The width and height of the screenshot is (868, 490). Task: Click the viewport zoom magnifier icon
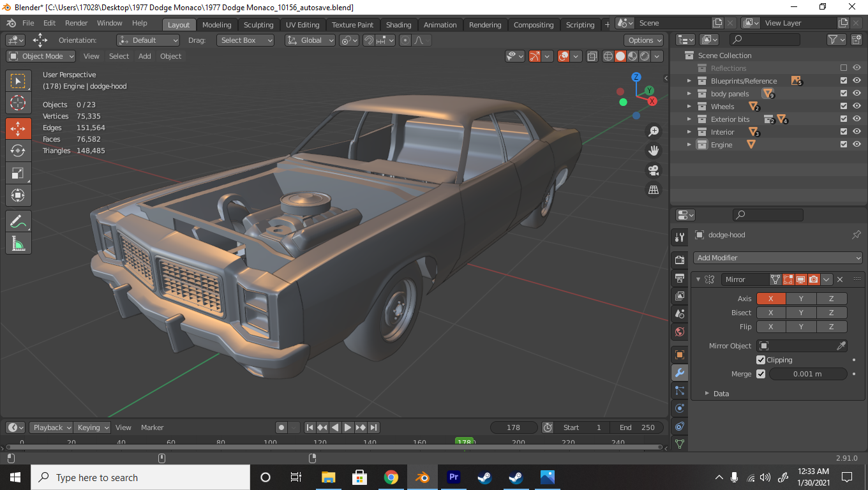point(654,131)
